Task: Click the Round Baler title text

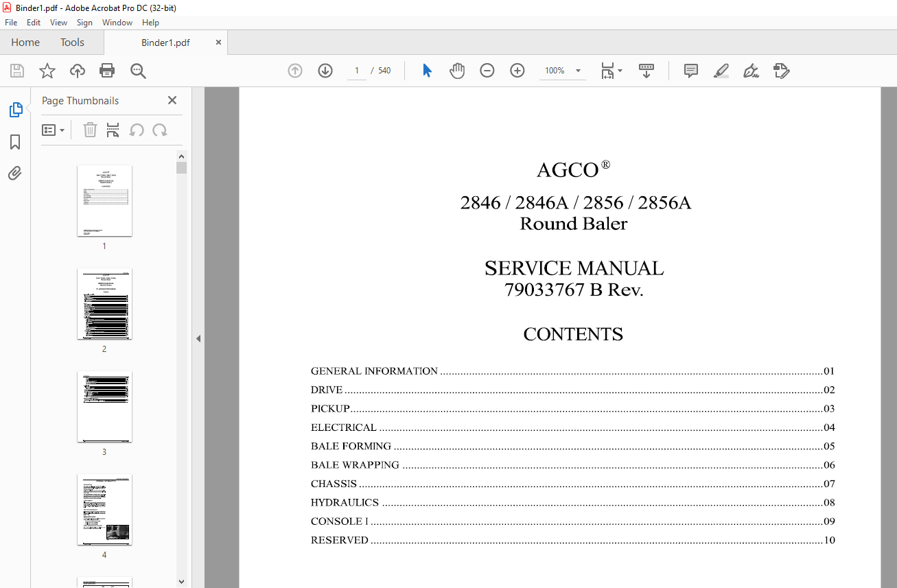Action: pyautogui.click(x=574, y=224)
